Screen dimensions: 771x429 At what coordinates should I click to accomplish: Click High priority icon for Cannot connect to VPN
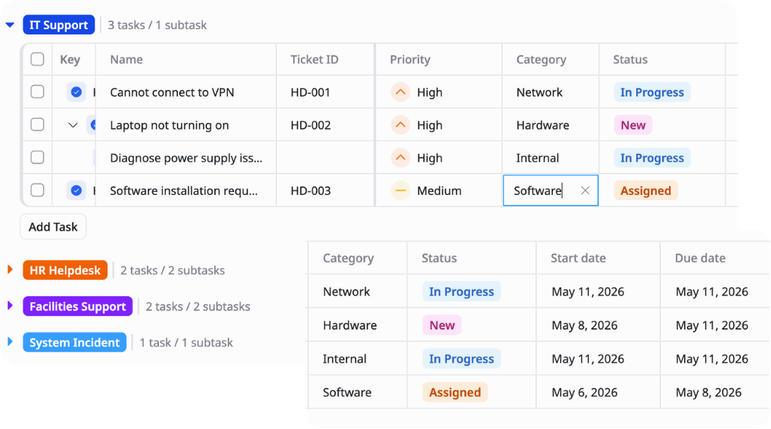[400, 92]
